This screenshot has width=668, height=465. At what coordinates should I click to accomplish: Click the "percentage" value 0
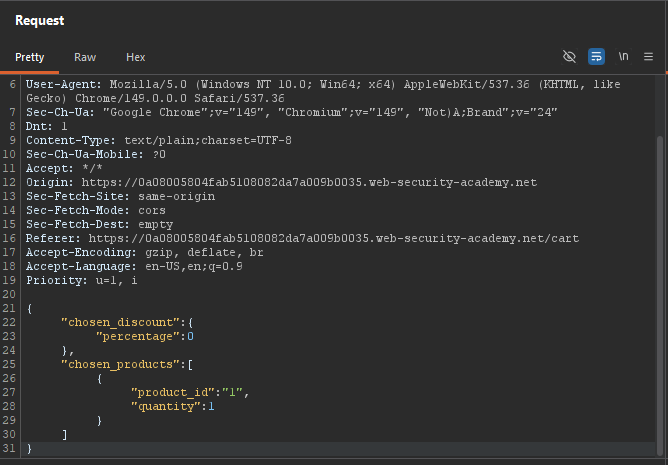[190, 336]
